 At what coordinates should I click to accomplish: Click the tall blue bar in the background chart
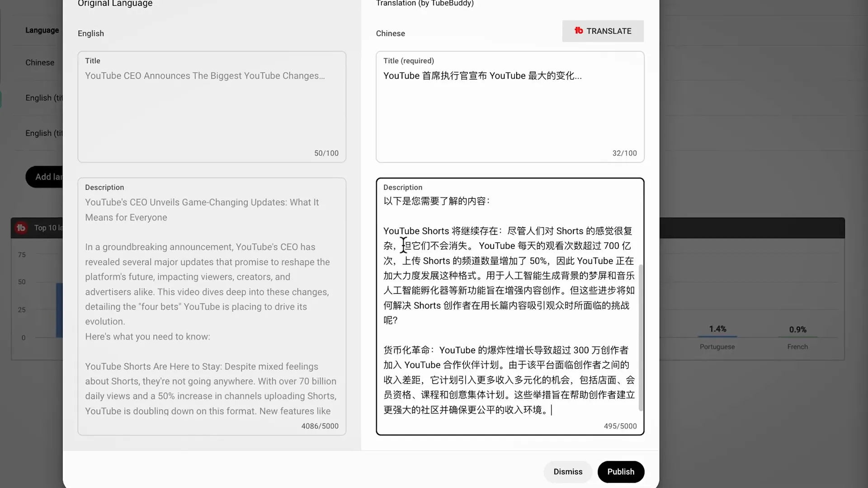60,310
